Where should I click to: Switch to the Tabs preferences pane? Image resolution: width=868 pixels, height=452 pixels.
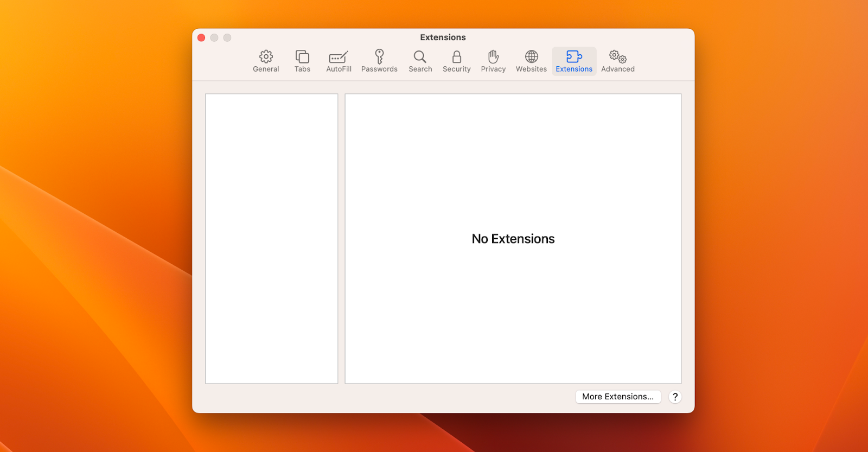tap(302, 61)
